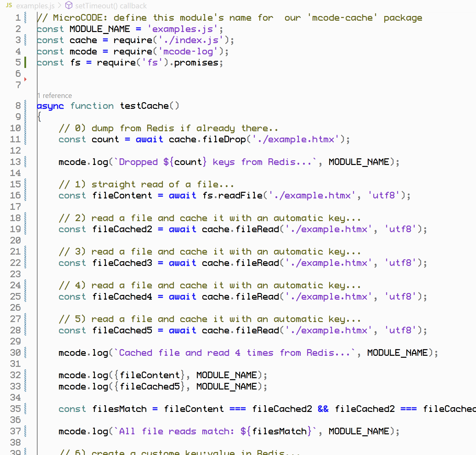The width and height of the screenshot is (476, 455).
Task: Click the opening curly brace on line 9
Action: point(39,117)
